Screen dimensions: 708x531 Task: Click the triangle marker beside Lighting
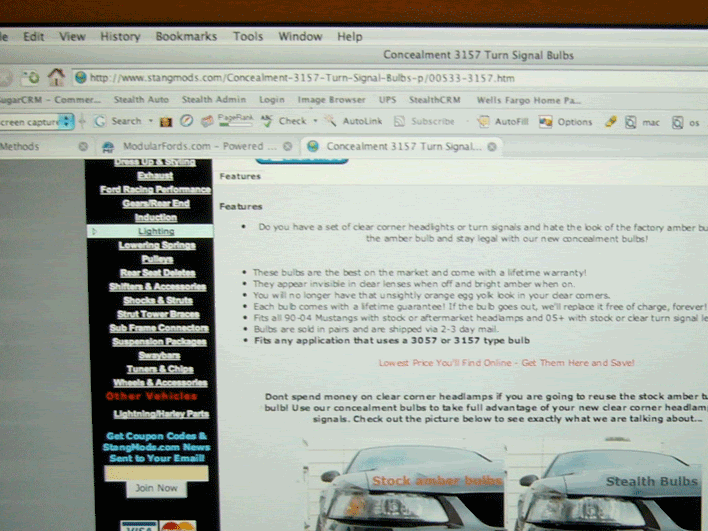tap(94, 231)
